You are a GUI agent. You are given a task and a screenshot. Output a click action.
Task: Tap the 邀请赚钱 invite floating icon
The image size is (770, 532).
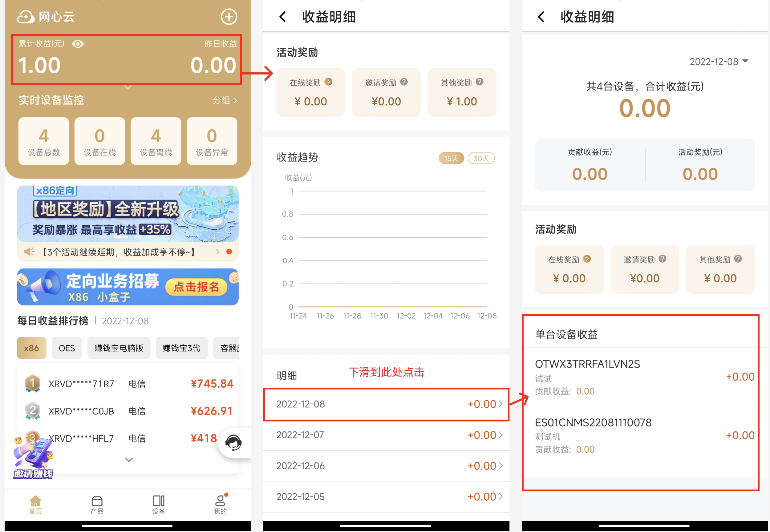[x=33, y=458]
